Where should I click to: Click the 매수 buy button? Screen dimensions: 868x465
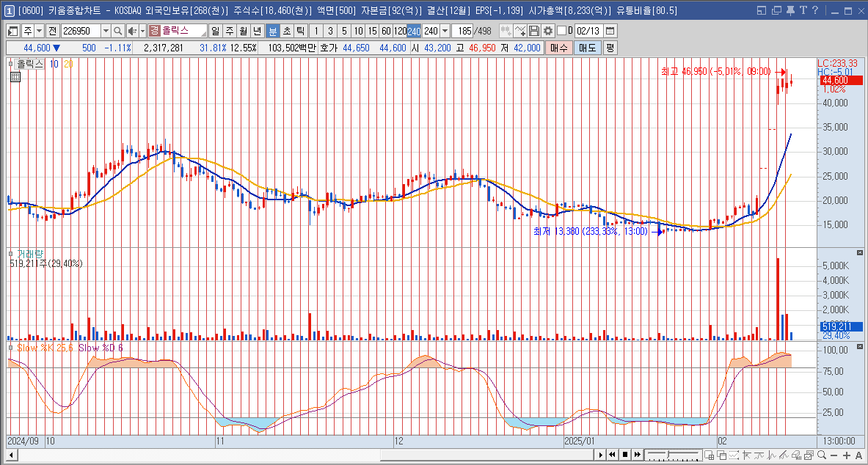coord(558,48)
